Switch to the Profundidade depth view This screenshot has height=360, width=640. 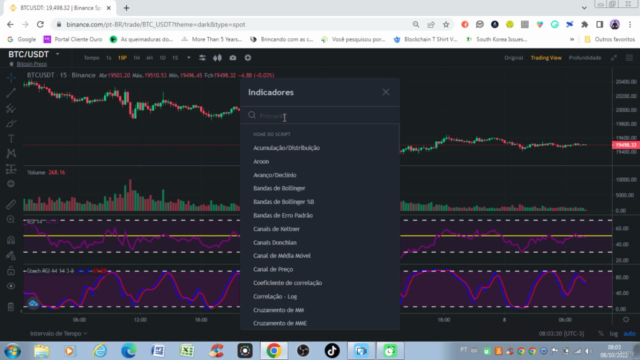[585, 58]
